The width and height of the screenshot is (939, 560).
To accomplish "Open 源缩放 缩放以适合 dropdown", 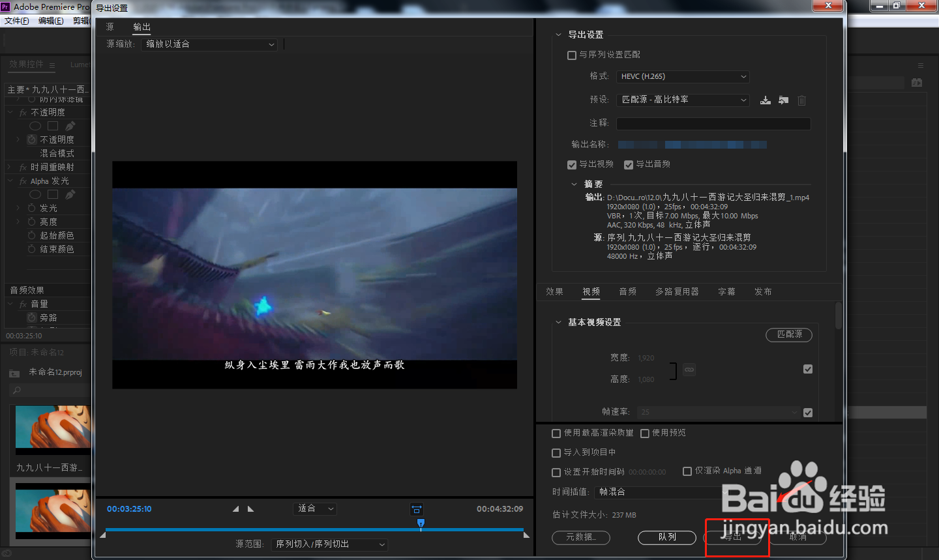I will [x=209, y=44].
